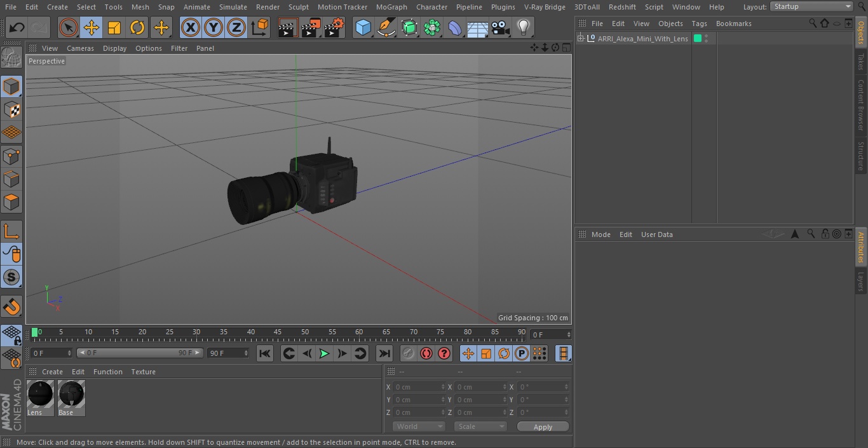This screenshot has height=448, width=868.
Task: Toggle the Locked Workplane icon
Action: point(11,335)
